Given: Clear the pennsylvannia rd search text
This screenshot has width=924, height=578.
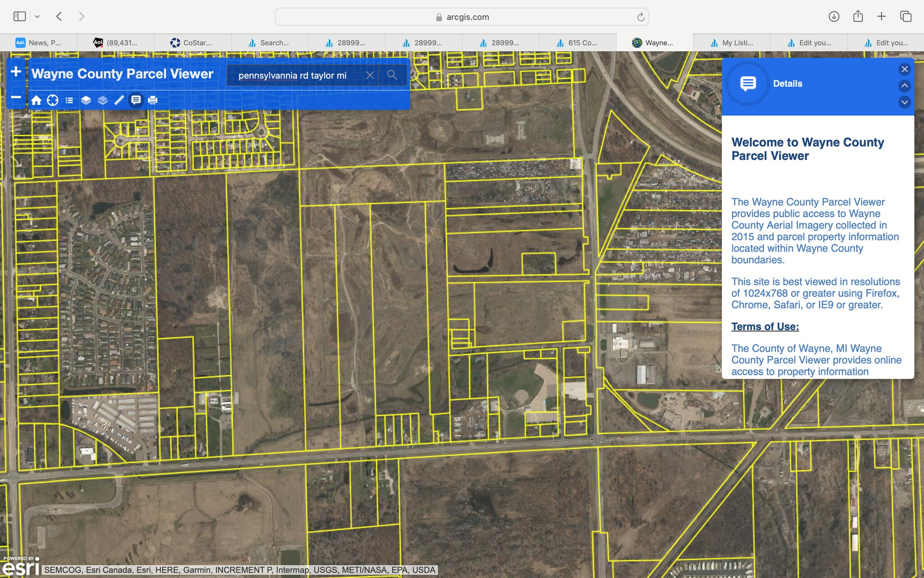Looking at the screenshot, I should pyautogui.click(x=370, y=75).
